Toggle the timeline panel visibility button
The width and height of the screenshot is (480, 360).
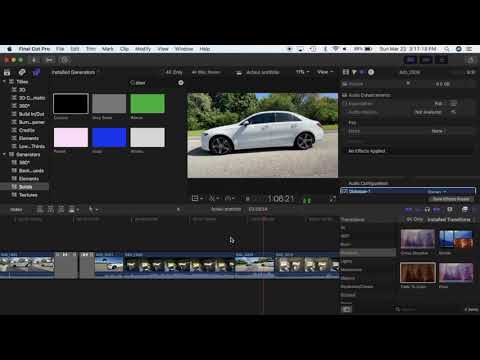point(426,60)
